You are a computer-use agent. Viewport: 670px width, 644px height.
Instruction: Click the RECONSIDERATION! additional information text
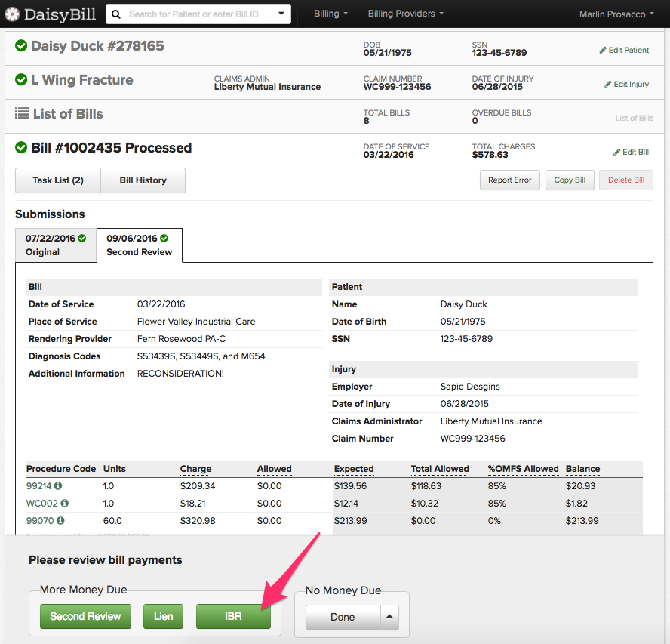click(x=180, y=373)
